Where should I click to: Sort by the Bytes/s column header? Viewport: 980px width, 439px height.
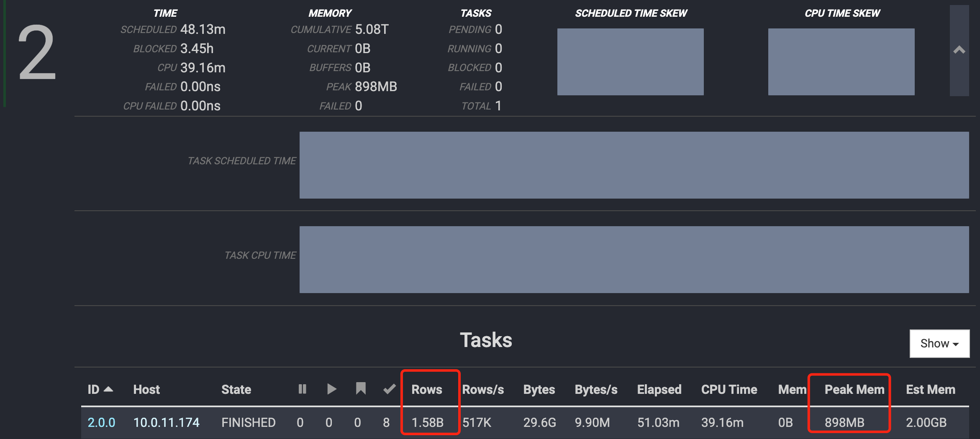[x=596, y=389]
